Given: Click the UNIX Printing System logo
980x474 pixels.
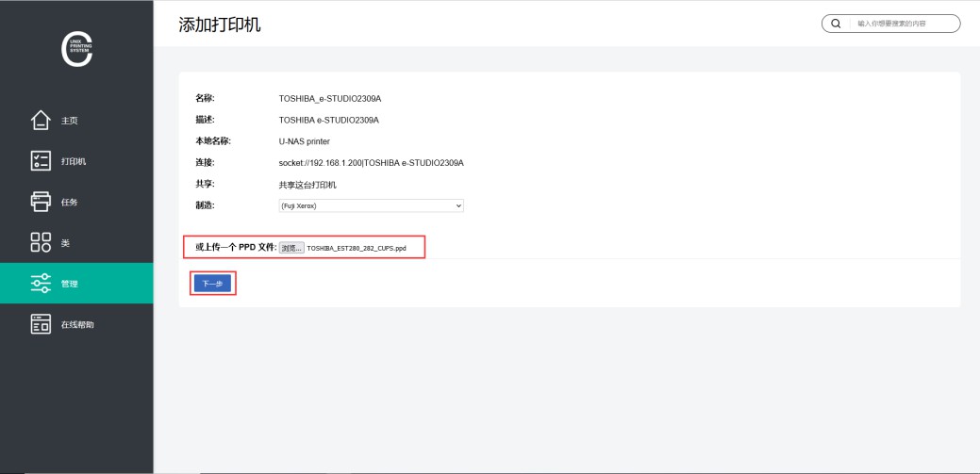Looking at the screenshot, I should 76,50.
